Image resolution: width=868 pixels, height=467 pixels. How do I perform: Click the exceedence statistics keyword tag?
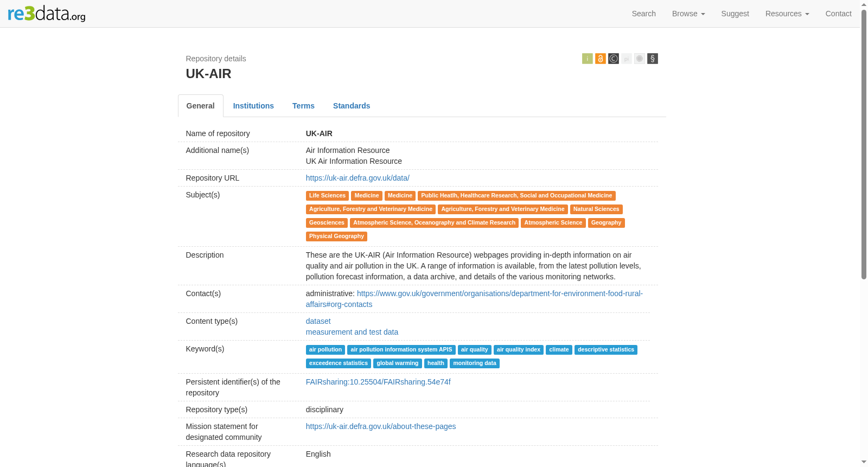point(339,363)
